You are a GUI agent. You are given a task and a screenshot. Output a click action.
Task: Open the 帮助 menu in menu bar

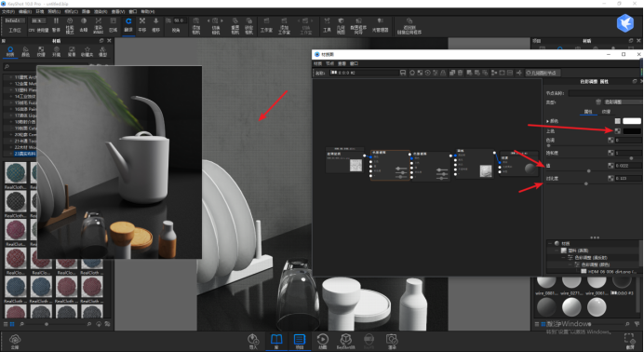[148, 11]
